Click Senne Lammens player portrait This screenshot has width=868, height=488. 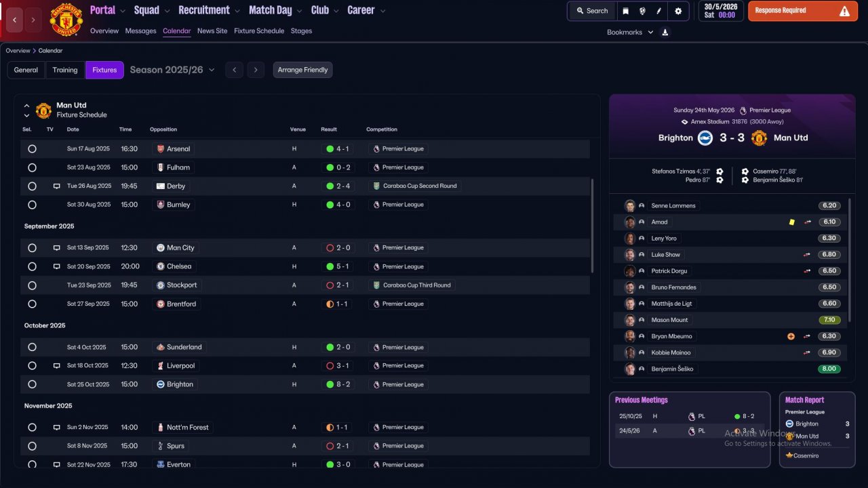(630, 205)
